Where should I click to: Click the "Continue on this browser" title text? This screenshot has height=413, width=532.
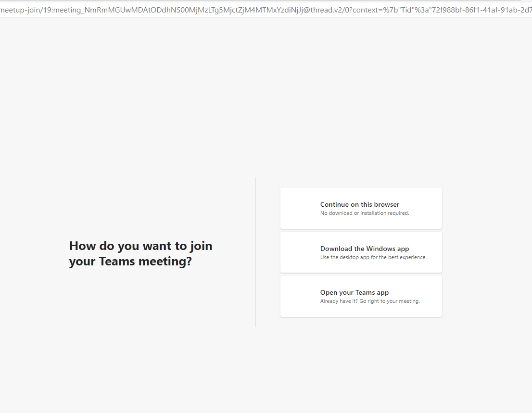(360, 204)
